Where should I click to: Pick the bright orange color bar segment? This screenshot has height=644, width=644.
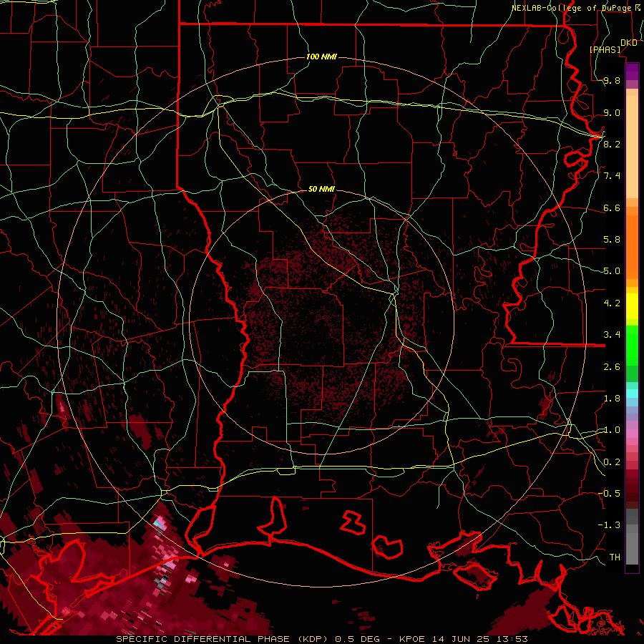(x=632, y=246)
